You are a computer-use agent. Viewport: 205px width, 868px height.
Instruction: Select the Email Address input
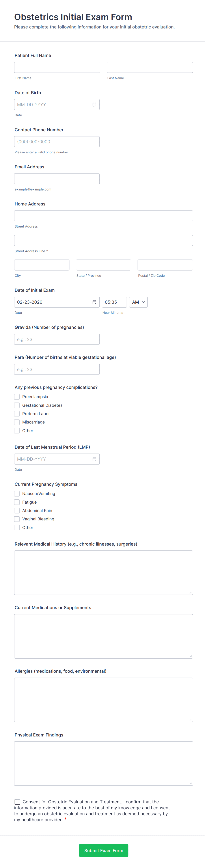point(57,179)
